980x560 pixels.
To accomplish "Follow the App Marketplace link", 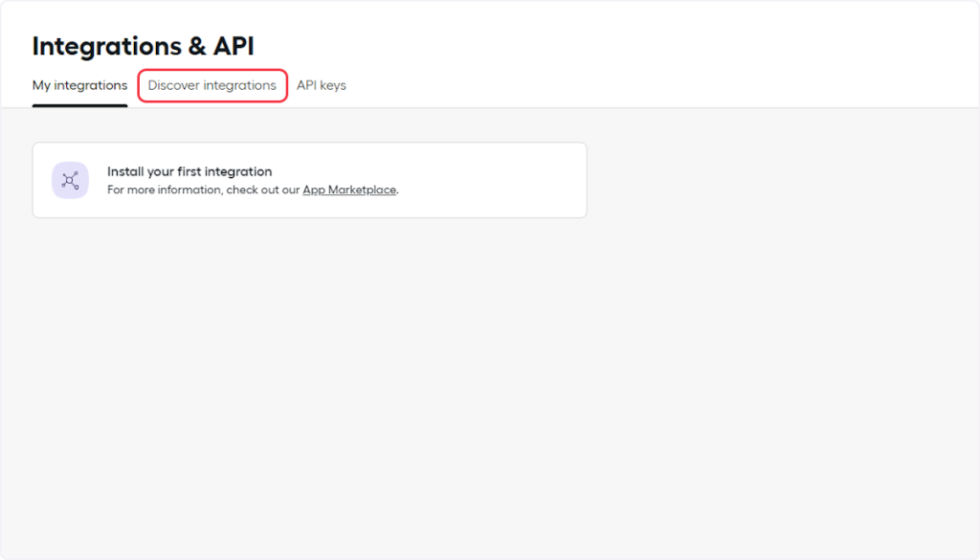I will pos(349,190).
